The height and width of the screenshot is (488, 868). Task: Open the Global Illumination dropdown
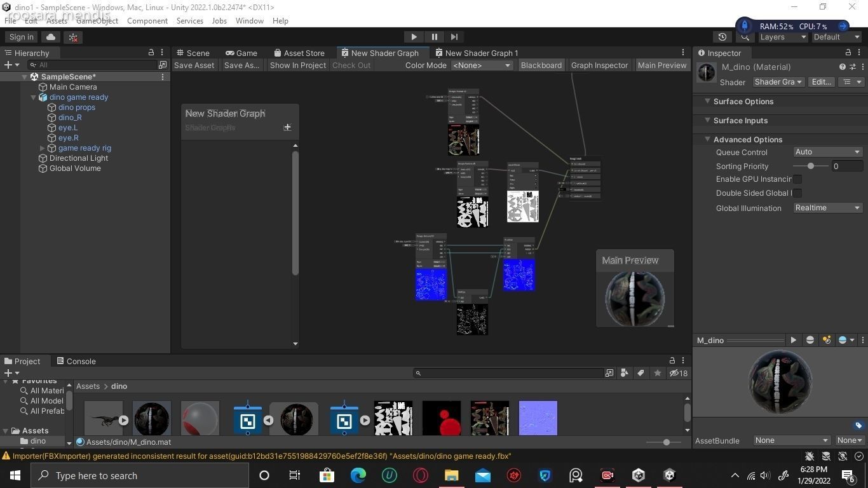(827, 208)
